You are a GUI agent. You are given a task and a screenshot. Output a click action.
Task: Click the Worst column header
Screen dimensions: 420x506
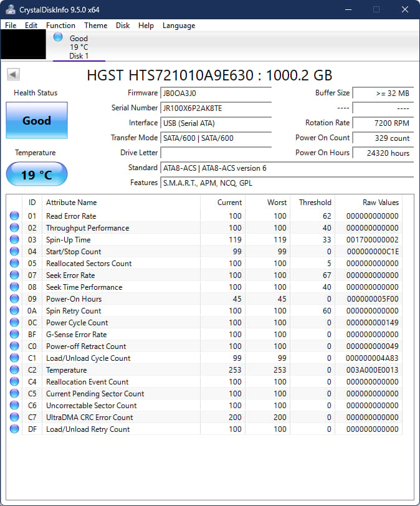[x=268, y=203]
